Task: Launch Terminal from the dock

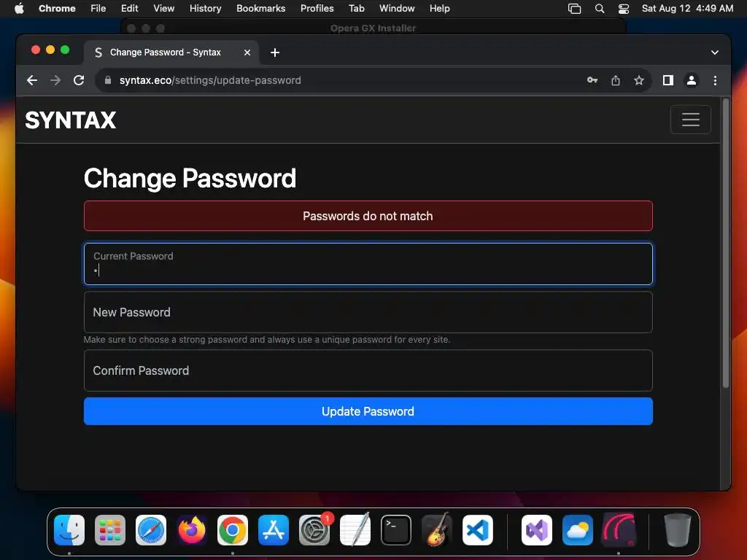Action: pos(396,530)
